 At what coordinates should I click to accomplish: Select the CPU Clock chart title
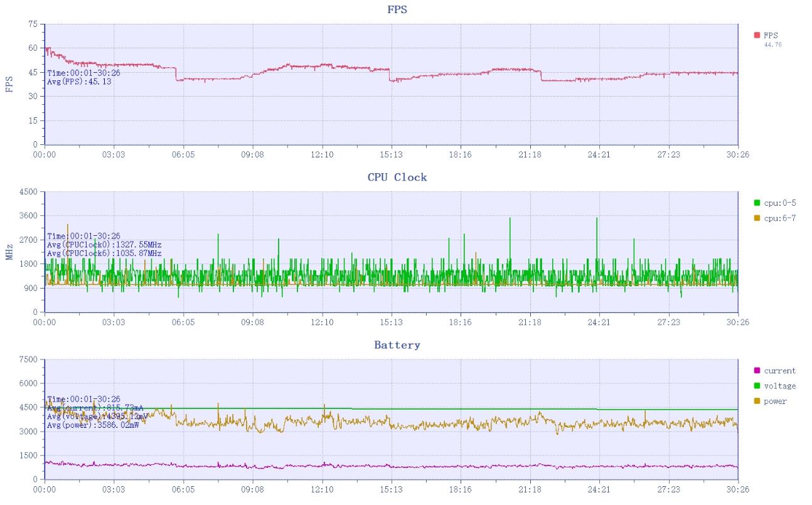pyautogui.click(x=397, y=178)
